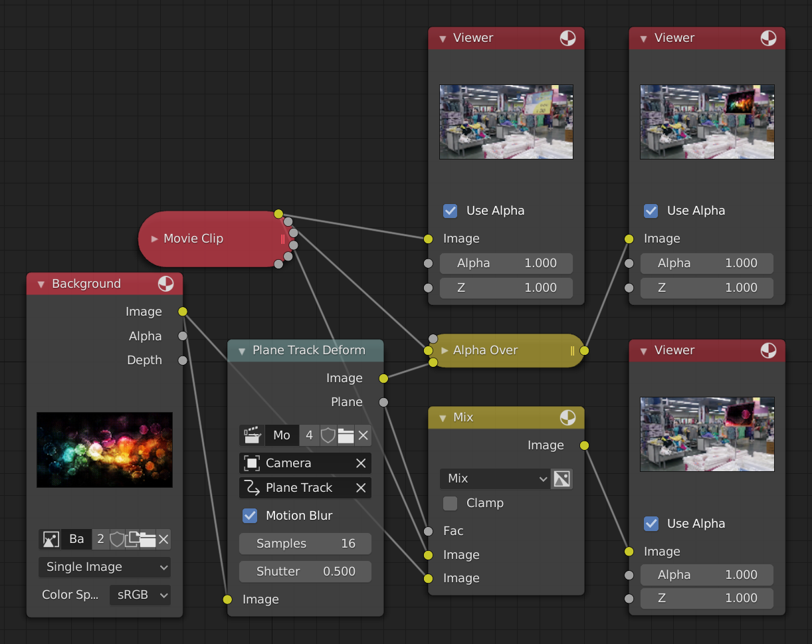Click the Background node Image output socket

[183, 312]
